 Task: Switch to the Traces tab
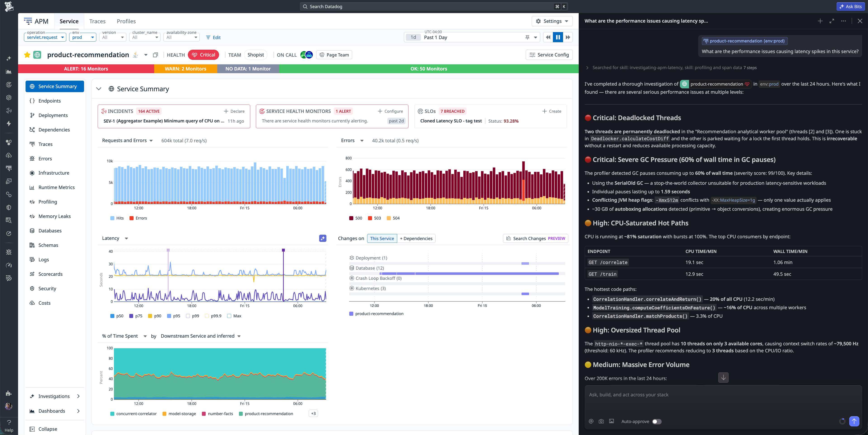click(97, 21)
